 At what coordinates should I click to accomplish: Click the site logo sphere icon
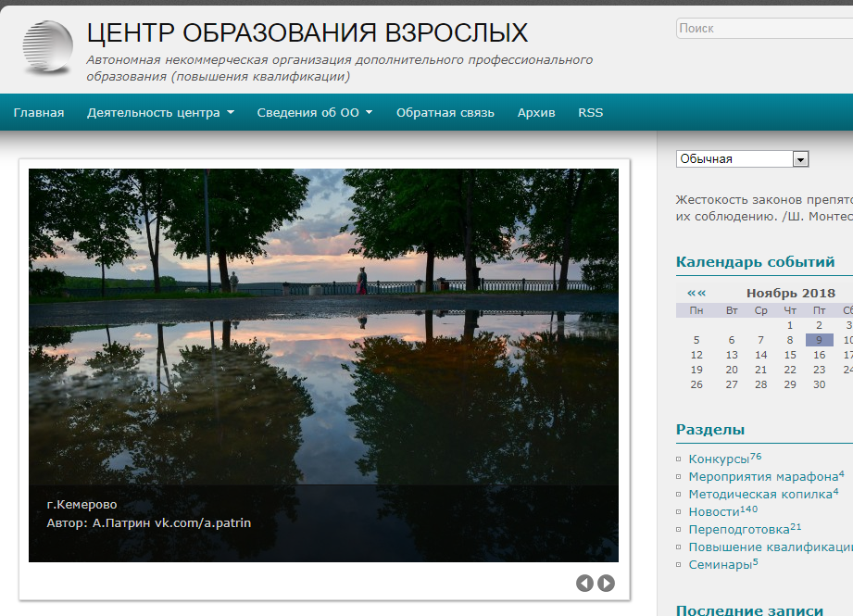tap(47, 48)
